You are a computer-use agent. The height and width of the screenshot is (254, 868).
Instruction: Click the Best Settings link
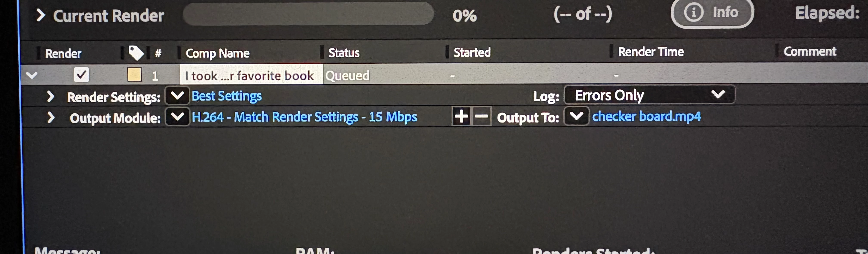pyautogui.click(x=227, y=96)
